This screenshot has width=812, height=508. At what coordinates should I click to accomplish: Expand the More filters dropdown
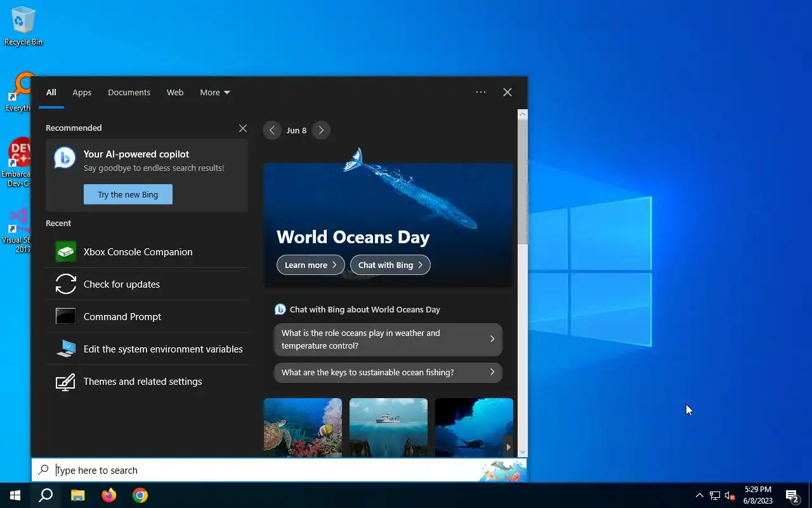tap(215, 92)
